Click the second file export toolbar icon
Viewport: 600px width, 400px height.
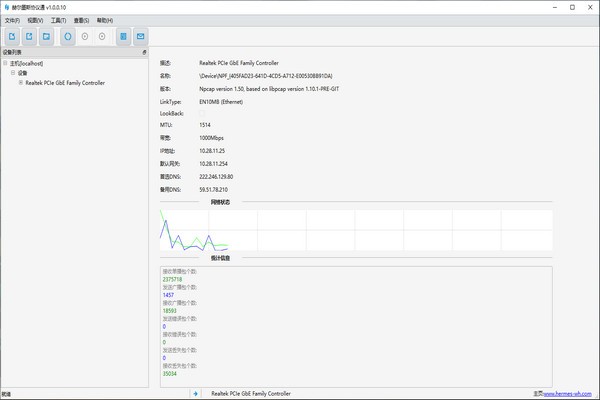[x=28, y=37]
